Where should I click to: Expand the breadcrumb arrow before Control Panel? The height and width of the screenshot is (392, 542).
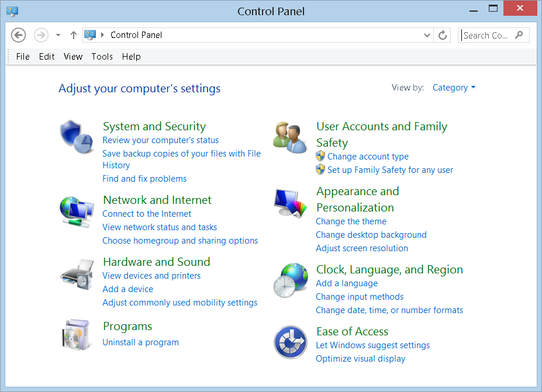pos(103,35)
